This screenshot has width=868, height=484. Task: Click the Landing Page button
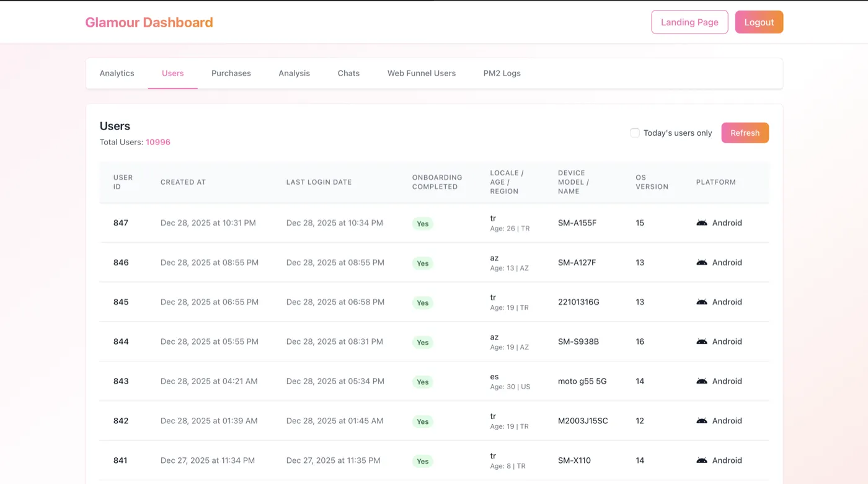pyautogui.click(x=689, y=22)
